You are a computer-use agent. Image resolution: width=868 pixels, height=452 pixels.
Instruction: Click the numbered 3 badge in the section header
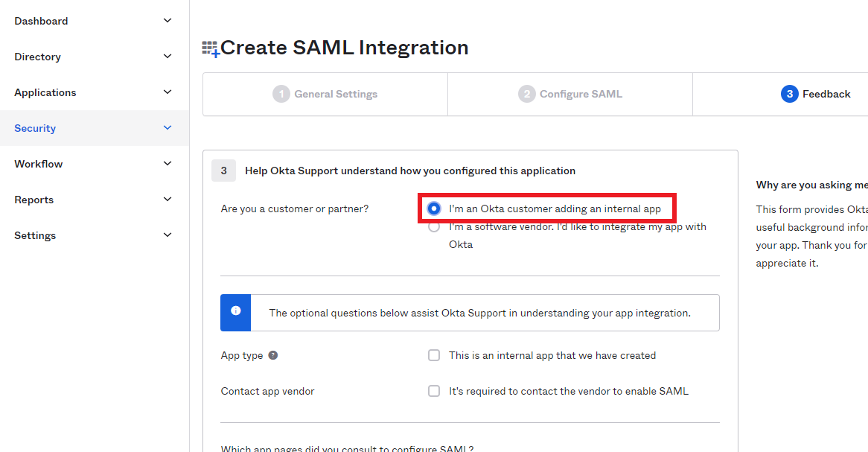pyautogui.click(x=223, y=171)
